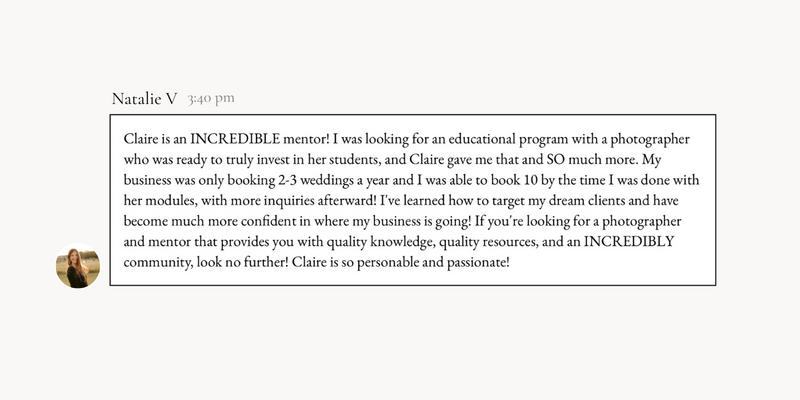
Task: Click the final word "passionate!"
Action: pyautogui.click(x=478, y=263)
